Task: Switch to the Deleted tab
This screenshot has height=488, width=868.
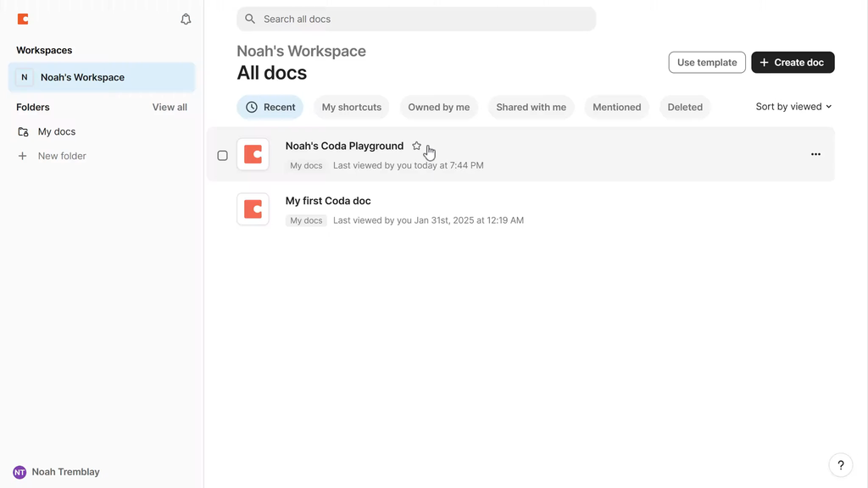Action: [685, 108]
